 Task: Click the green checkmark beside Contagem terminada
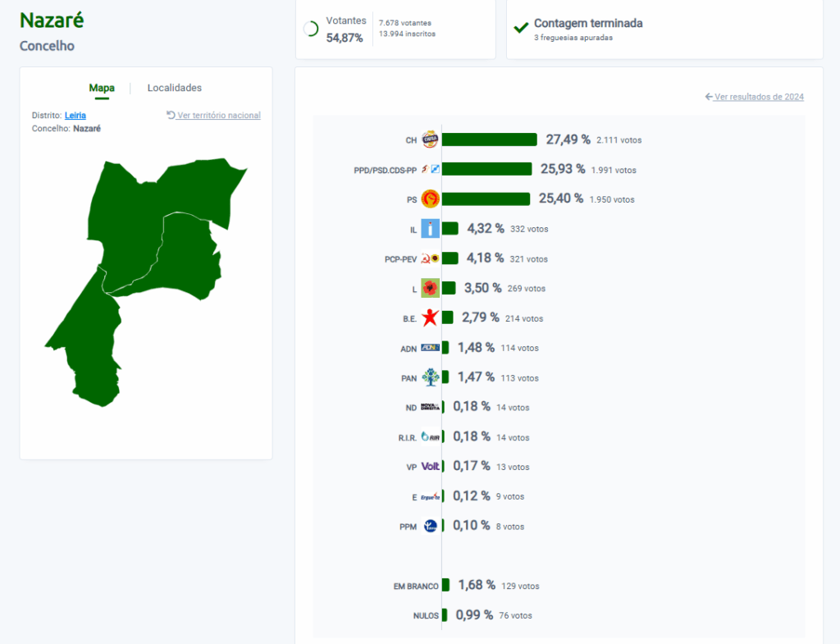pyautogui.click(x=520, y=28)
